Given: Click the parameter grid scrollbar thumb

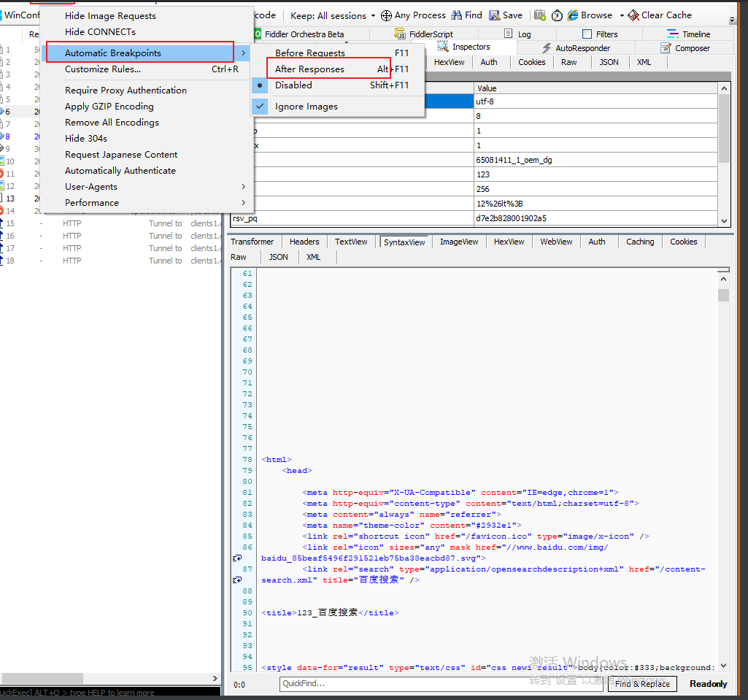Looking at the screenshot, I should click(724, 129).
